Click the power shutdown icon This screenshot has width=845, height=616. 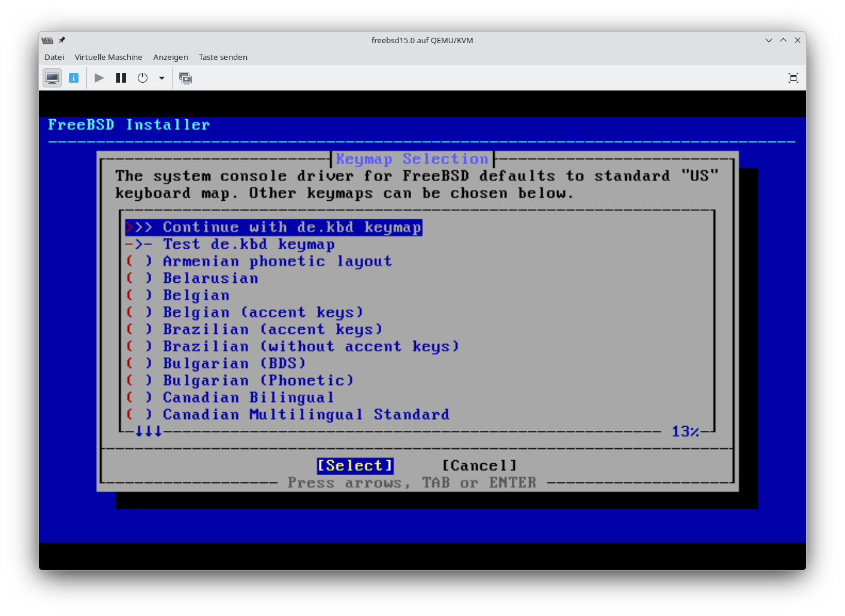tap(143, 78)
